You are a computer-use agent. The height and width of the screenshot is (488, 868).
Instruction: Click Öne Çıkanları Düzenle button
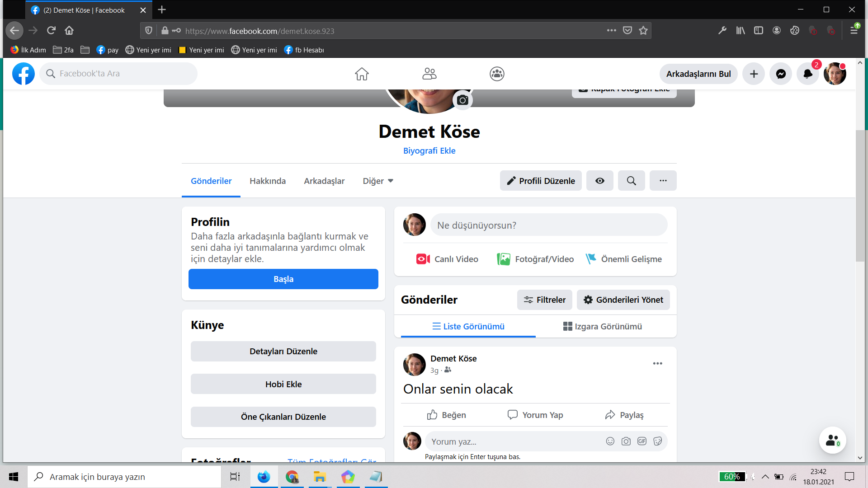283,417
